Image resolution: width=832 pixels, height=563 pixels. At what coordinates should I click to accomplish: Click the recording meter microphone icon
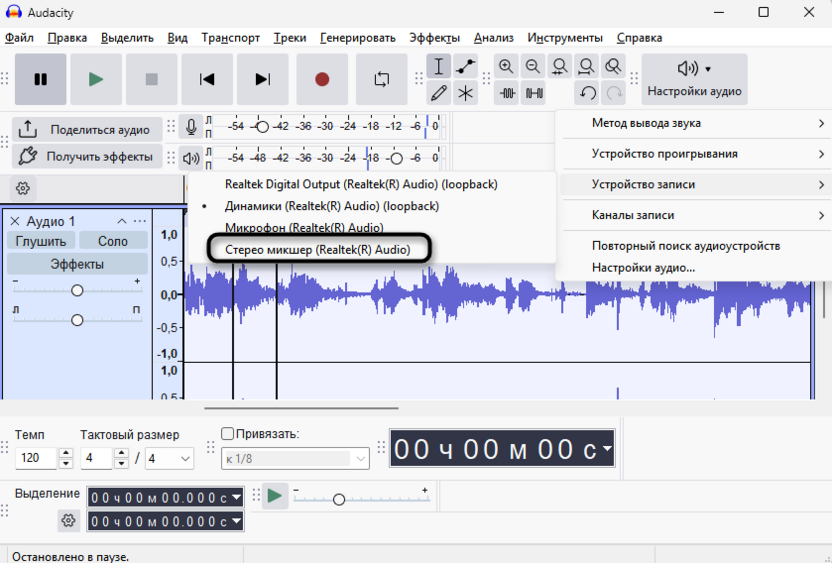coord(191,127)
